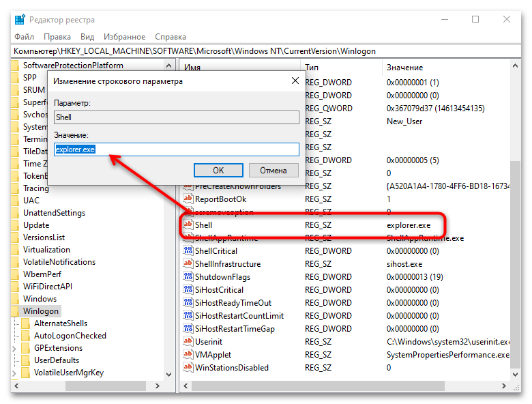This screenshot has width=532, height=404.
Task: Select the UnattendSettings key
Action: pos(55,213)
